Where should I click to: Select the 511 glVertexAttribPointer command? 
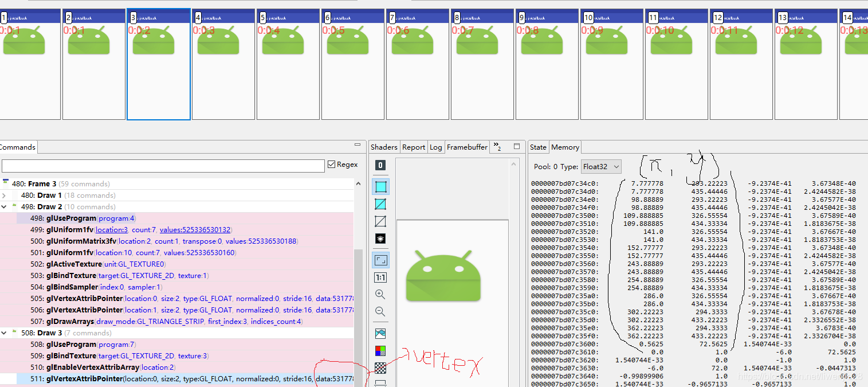(x=176, y=379)
